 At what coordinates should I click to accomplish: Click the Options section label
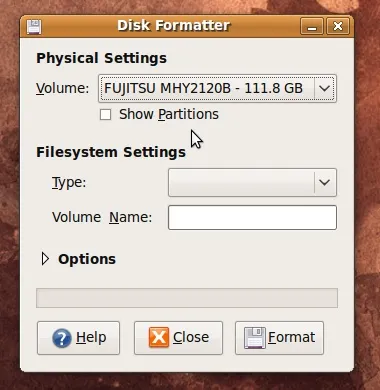click(x=87, y=259)
